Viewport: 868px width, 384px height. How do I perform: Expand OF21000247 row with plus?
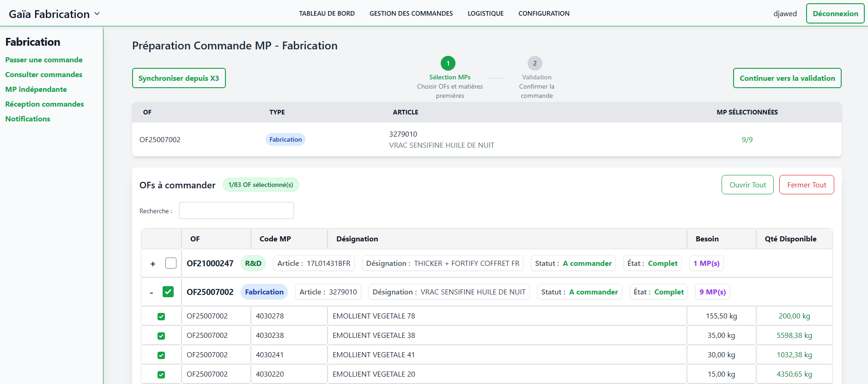tap(153, 264)
